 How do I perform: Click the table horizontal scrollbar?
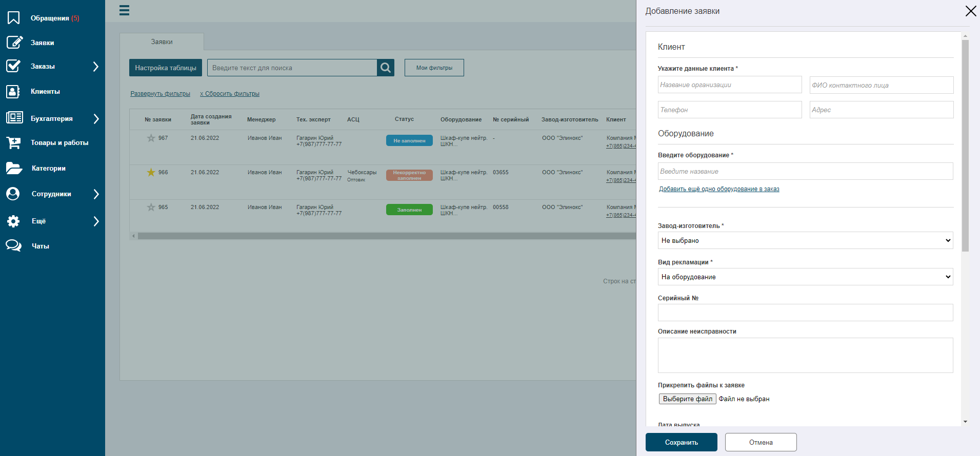[387, 236]
